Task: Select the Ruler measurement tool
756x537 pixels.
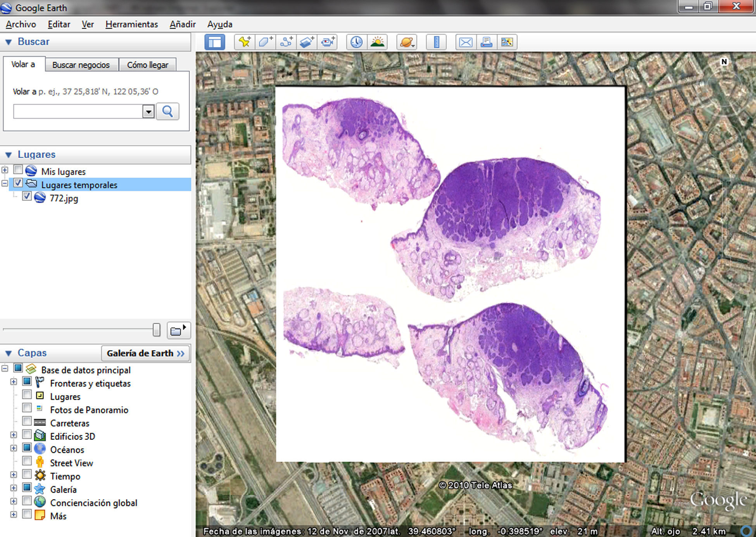Action: pyautogui.click(x=436, y=42)
